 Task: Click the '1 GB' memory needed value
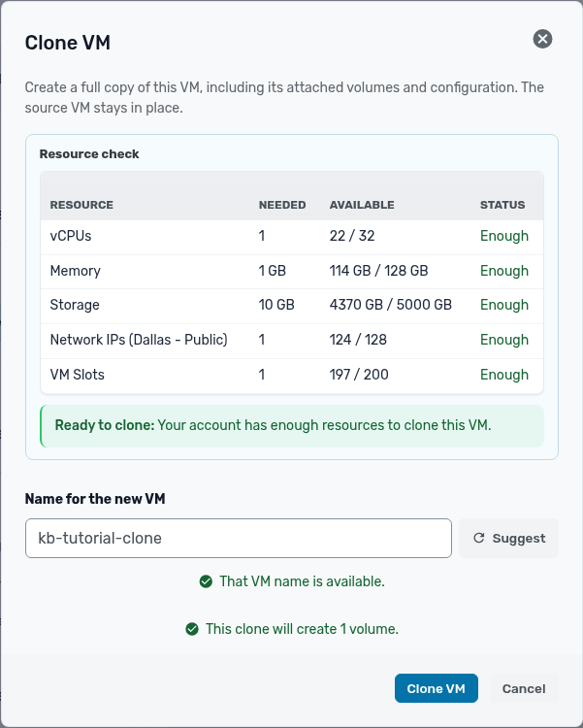pos(272,271)
